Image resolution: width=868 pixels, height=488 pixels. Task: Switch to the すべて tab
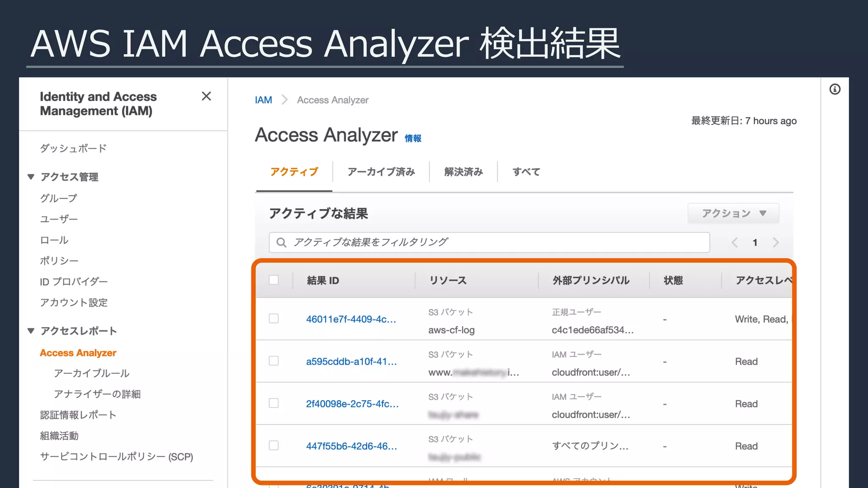[x=526, y=172]
